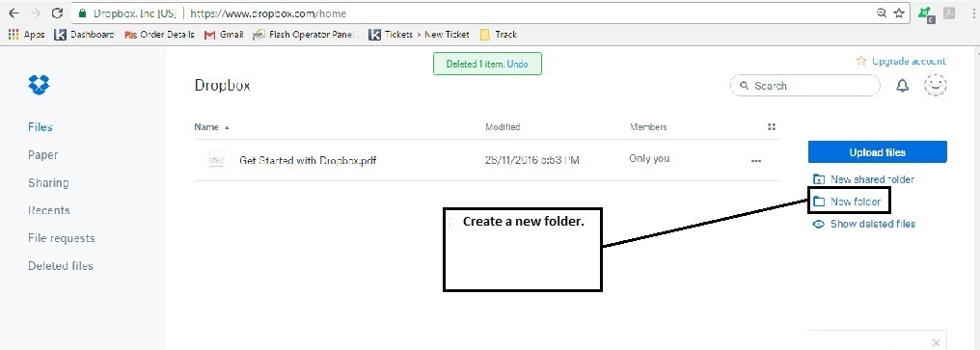Image resolution: width=980 pixels, height=350 pixels.
Task: Open Paper in the sidebar
Action: click(x=42, y=155)
